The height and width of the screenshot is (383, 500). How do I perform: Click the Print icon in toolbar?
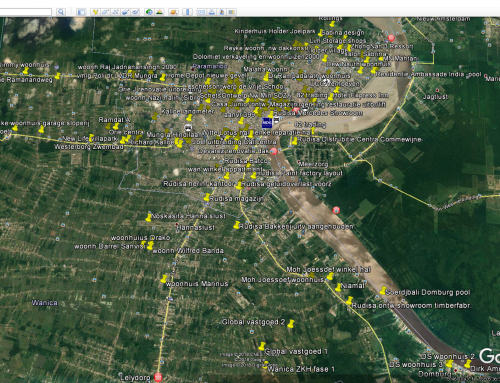click(x=211, y=12)
